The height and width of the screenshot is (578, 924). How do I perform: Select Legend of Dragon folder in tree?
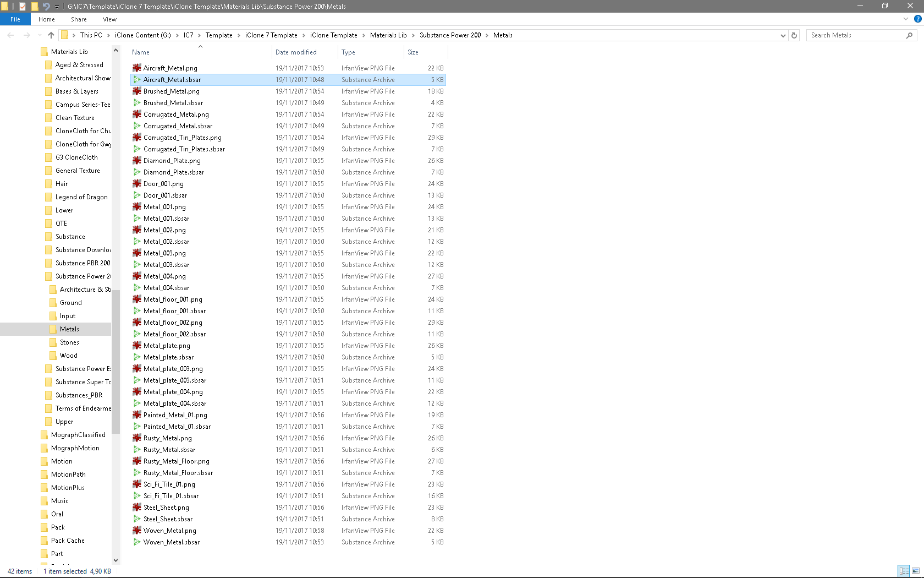tap(81, 197)
